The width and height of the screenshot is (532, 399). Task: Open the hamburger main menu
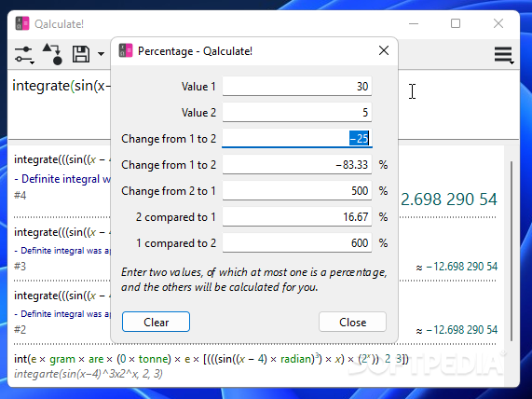503,55
